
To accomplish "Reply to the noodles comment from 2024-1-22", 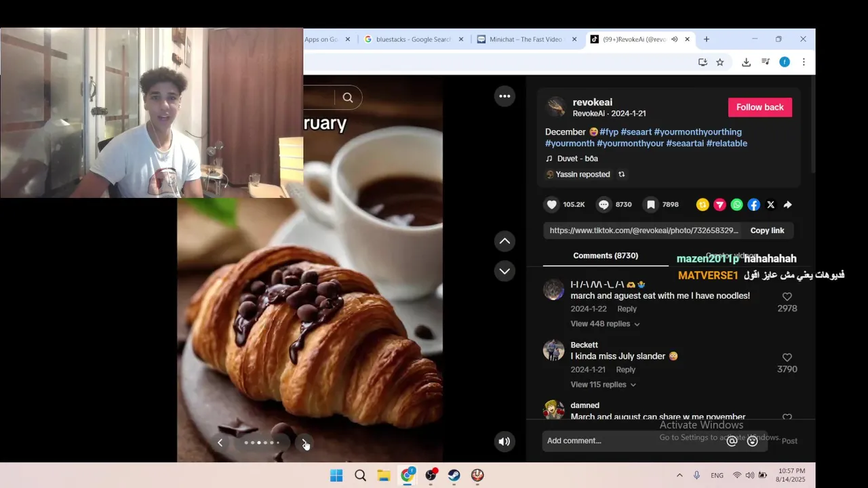I will point(627,308).
